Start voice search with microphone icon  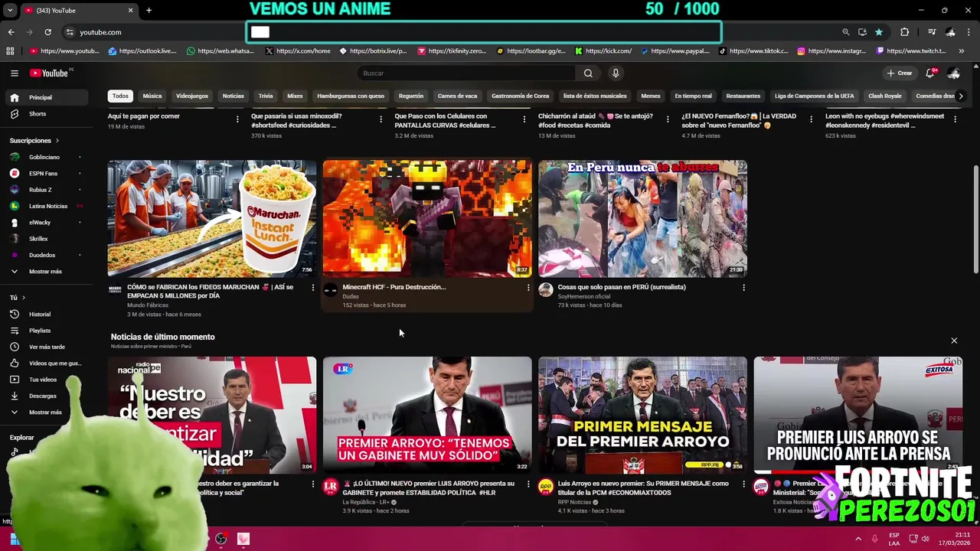[x=615, y=73]
